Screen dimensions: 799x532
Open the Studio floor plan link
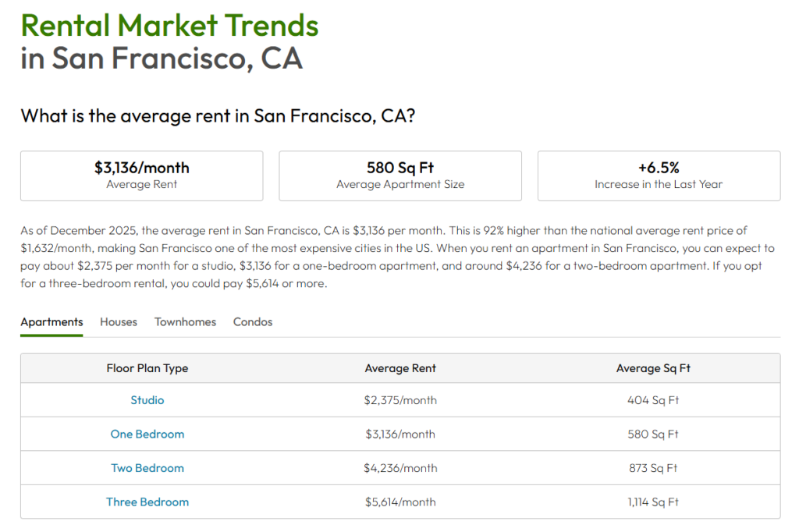point(147,400)
